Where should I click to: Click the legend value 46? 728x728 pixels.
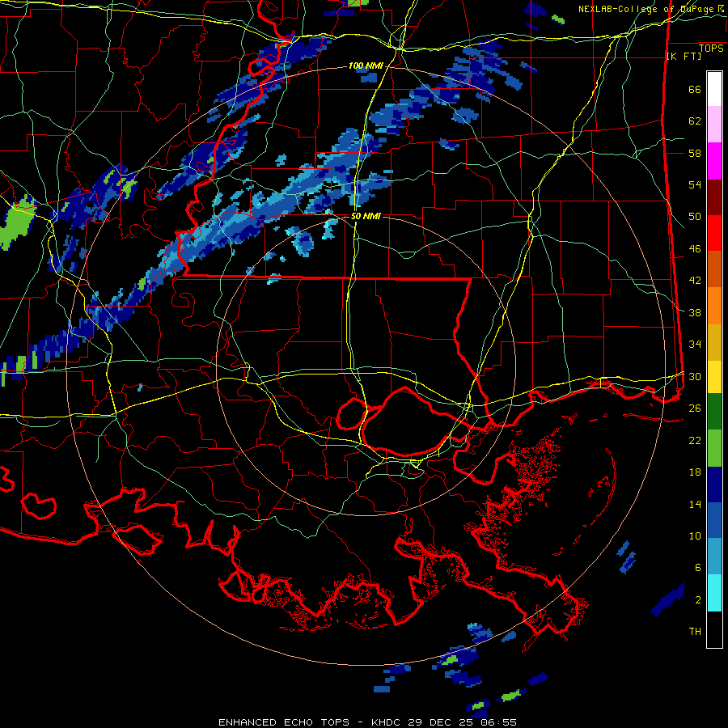(695, 249)
